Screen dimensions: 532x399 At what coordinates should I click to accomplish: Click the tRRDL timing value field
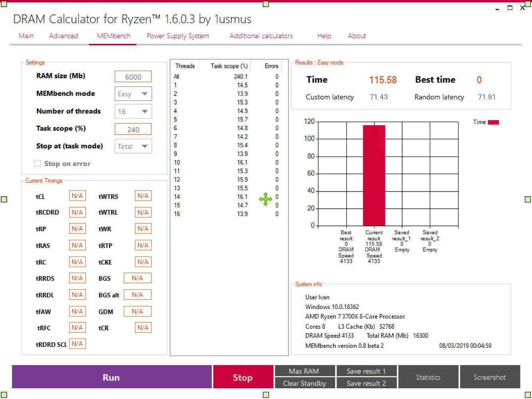[77, 295]
